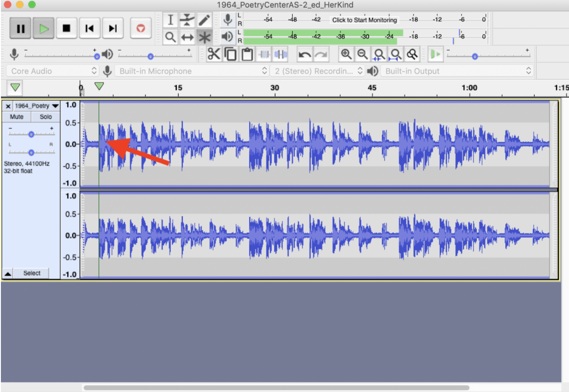
Task: Adjust the recording volume slider
Action: tap(60, 56)
